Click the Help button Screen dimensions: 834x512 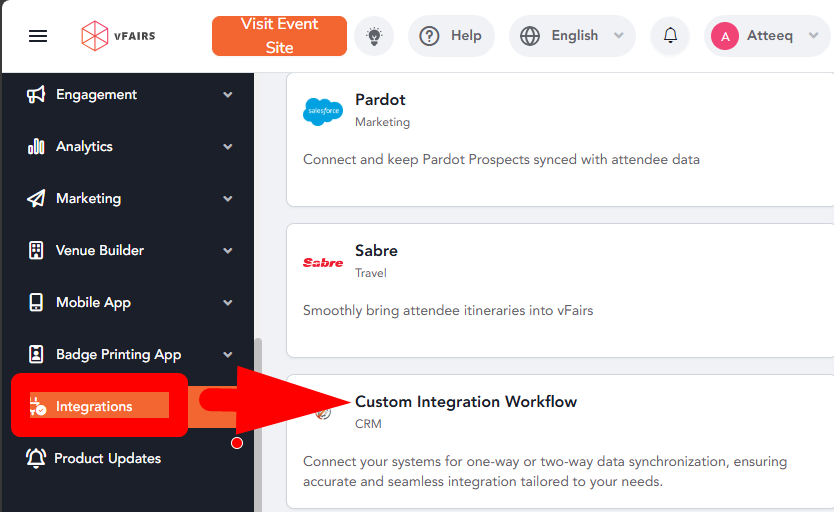[451, 36]
